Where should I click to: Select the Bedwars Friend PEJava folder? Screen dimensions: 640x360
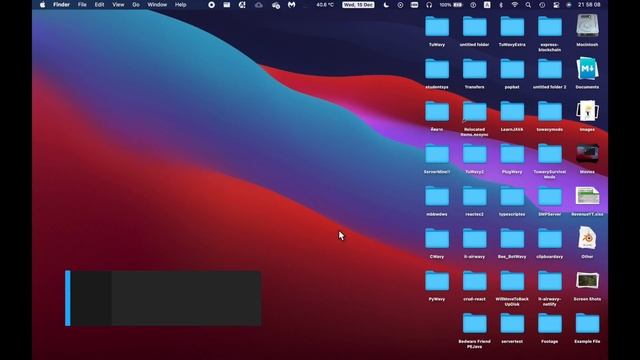(474, 324)
